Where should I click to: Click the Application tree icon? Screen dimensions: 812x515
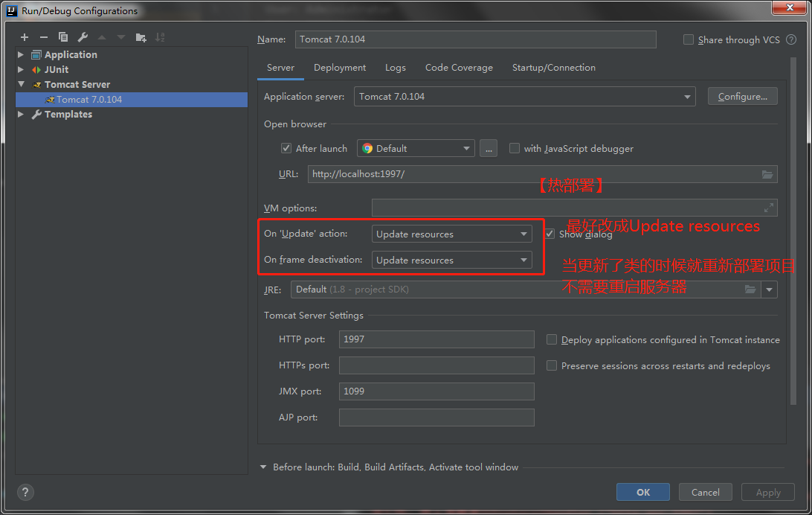(36, 55)
